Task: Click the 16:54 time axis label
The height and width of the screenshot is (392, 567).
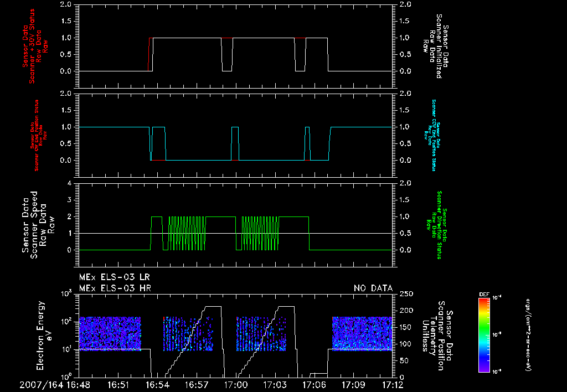Action: (157, 385)
